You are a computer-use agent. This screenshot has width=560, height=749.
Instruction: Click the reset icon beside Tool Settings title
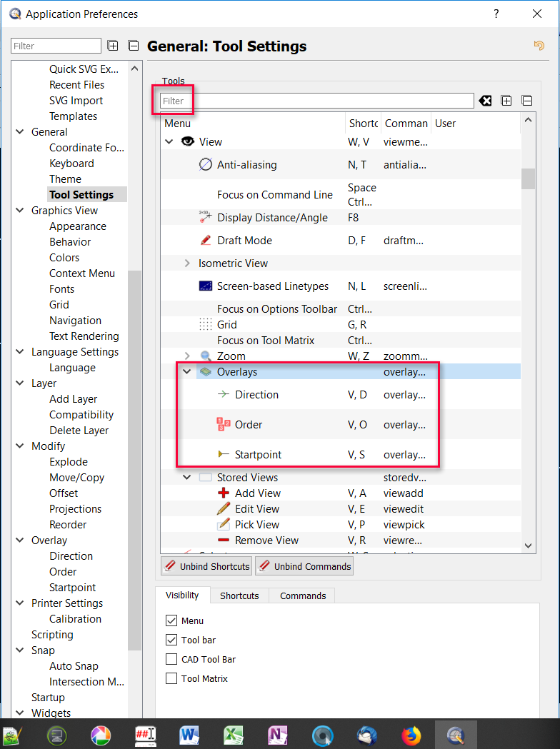point(539,46)
